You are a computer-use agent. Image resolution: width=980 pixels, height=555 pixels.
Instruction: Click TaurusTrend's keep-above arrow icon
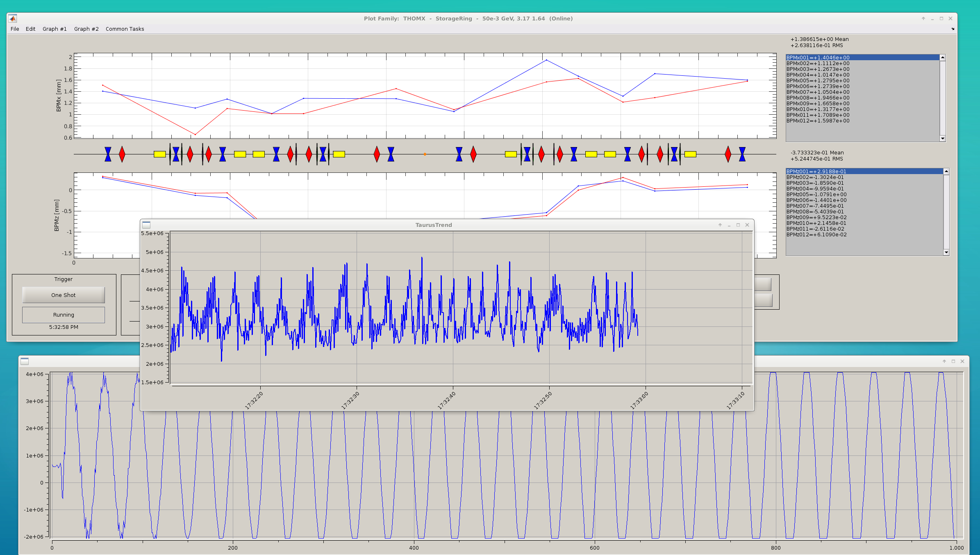click(720, 225)
